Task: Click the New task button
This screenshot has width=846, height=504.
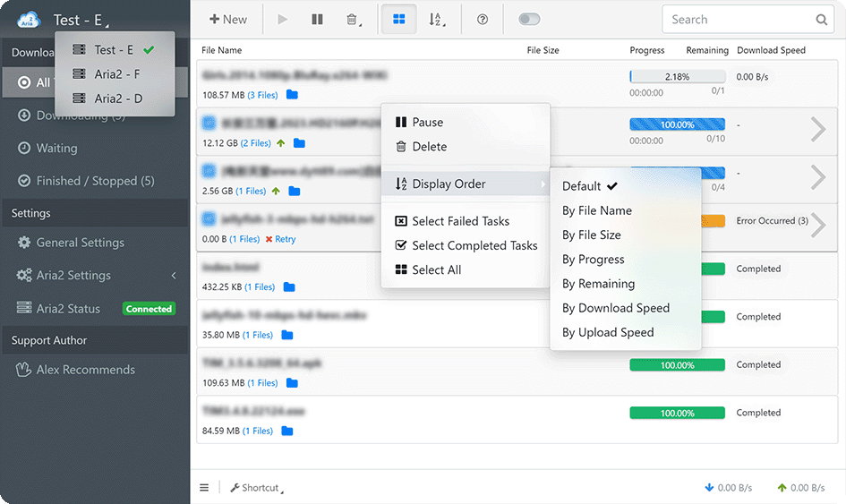Action: (227, 19)
